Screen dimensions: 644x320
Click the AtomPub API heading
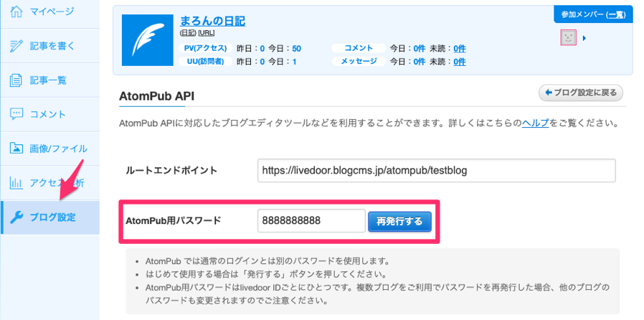(156, 96)
